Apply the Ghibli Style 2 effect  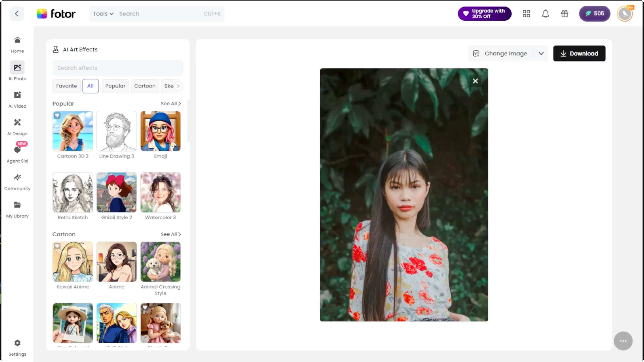pos(117,192)
